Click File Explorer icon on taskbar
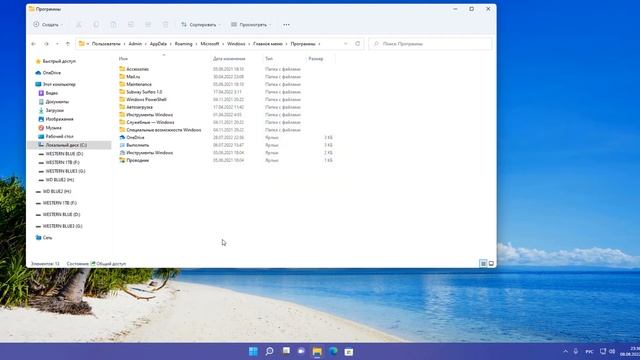The image size is (640, 360). click(x=317, y=351)
